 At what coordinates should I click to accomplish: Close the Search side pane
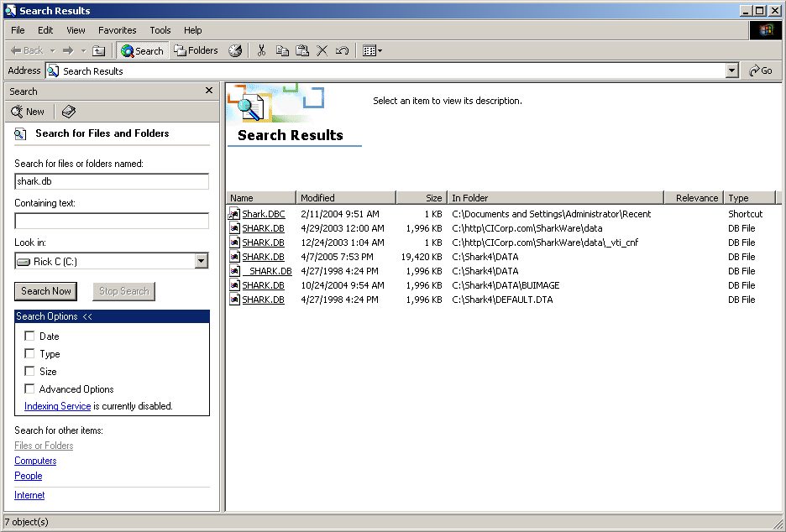tap(209, 90)
